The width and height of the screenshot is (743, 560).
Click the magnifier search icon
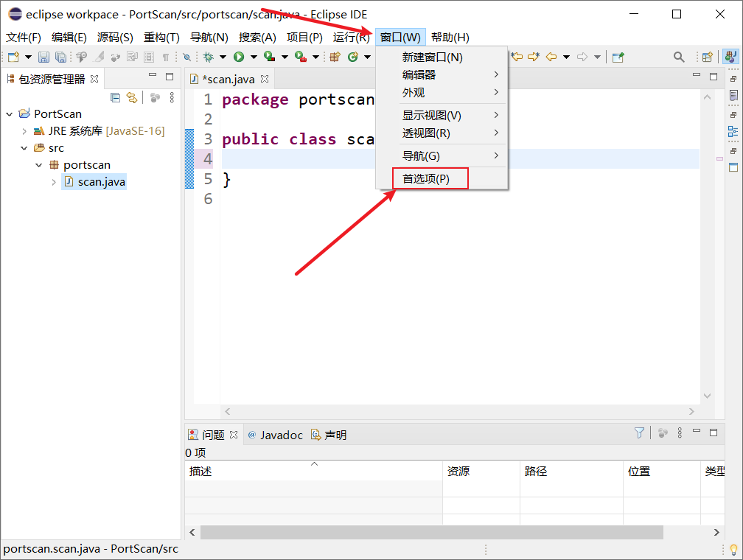pyautogui.click(x=679, y=57)
